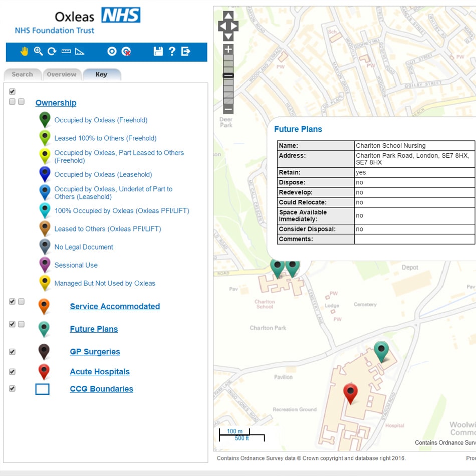Select the triangle area measure tool
The image size is (476, 476).
80,51
